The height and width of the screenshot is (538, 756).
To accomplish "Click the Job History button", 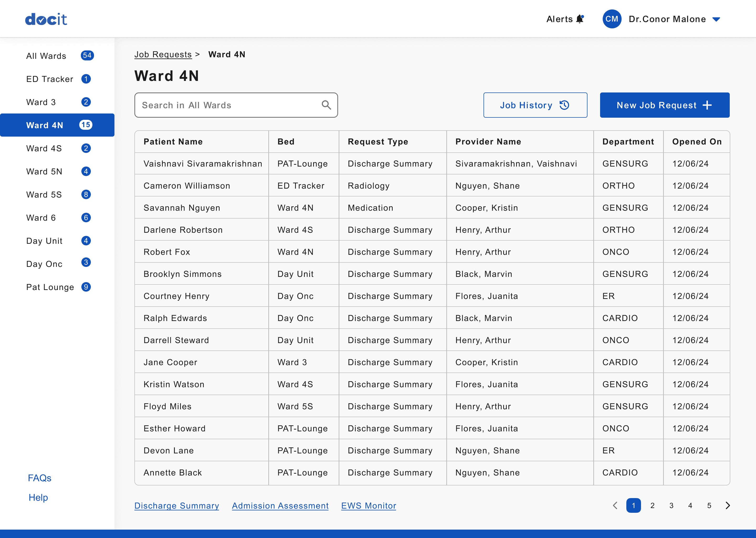I will [535, 105].
